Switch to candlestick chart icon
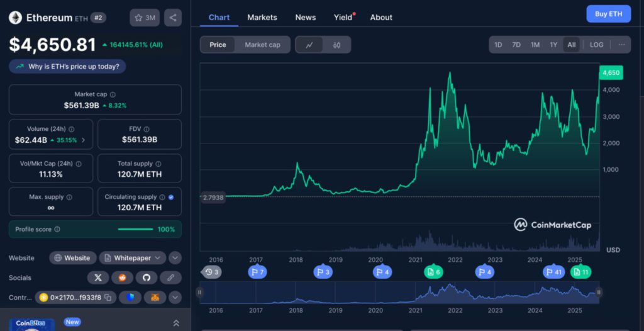644x331 pixels. [x=337, y=45]
